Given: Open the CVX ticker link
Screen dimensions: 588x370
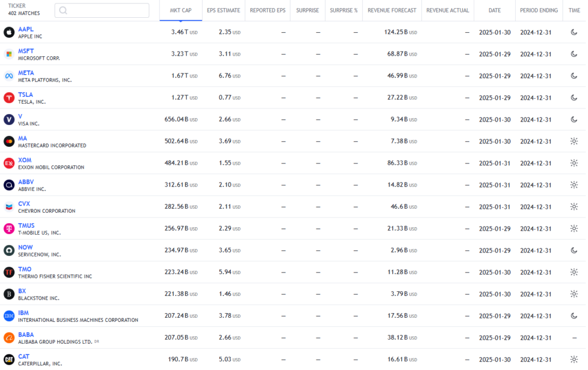Looking at the screenshot, I should pyautogui.click(x=24, y=204).
